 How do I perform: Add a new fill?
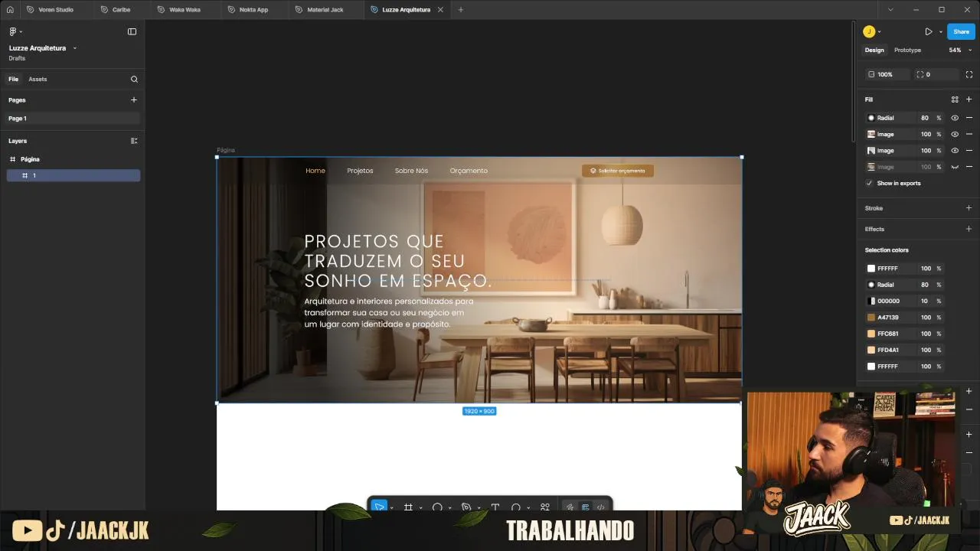click(969, 99)
